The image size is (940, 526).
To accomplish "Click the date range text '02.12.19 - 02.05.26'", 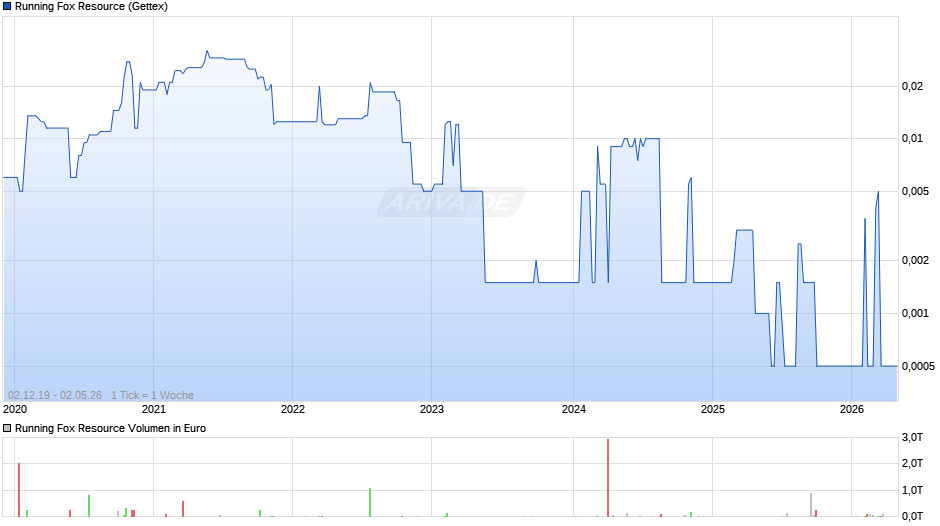I will pyautogui.click(x=55, y=395).
